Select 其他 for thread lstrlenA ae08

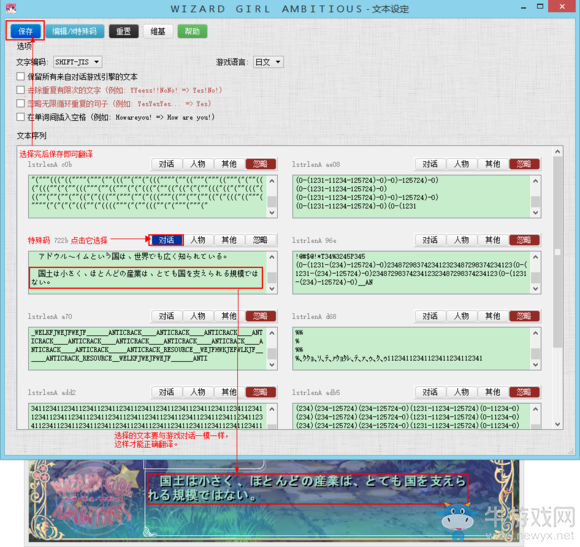click(x=493, y=164)
